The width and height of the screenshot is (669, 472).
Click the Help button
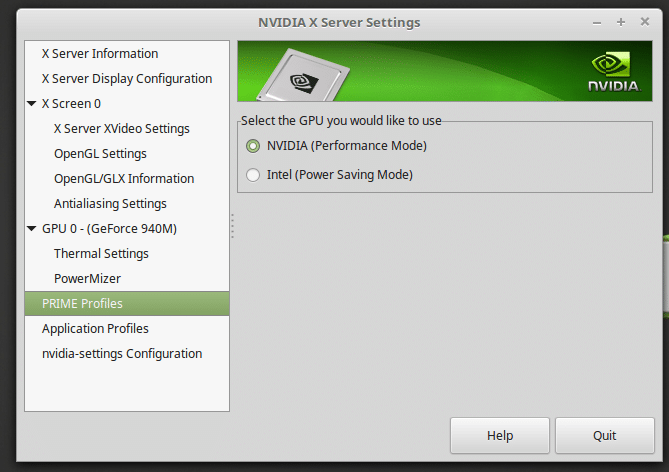pos(500,436)
